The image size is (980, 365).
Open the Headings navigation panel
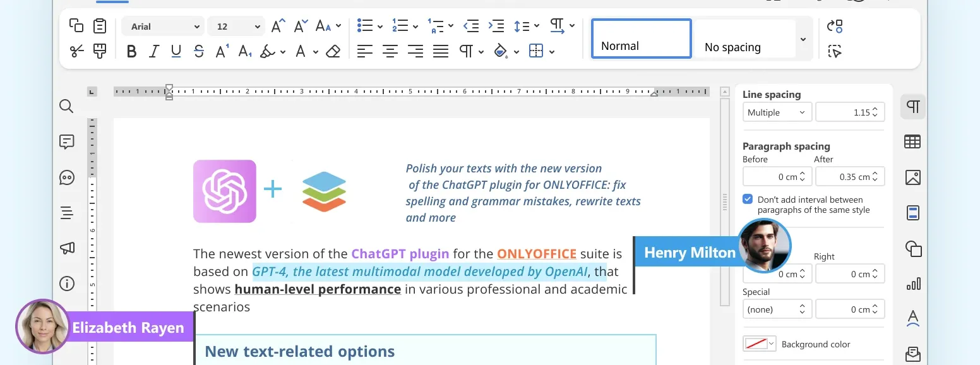pos(66,213)
